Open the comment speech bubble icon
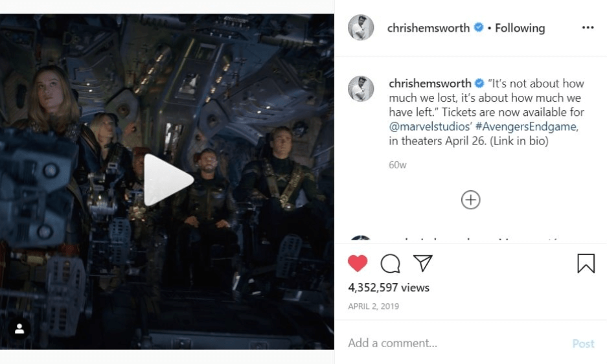The width and height of the screenshot is (607, 364). click(x=390, y=264)
